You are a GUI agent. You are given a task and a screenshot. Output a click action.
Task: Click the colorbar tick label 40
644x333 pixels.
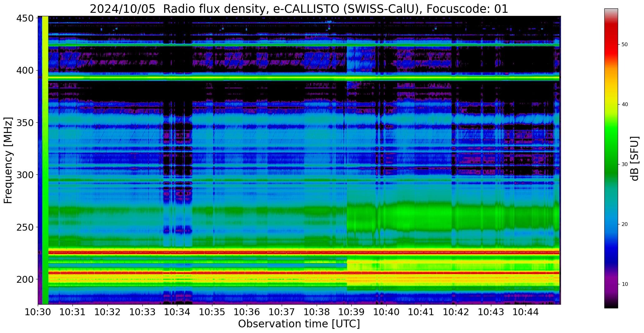624,105
